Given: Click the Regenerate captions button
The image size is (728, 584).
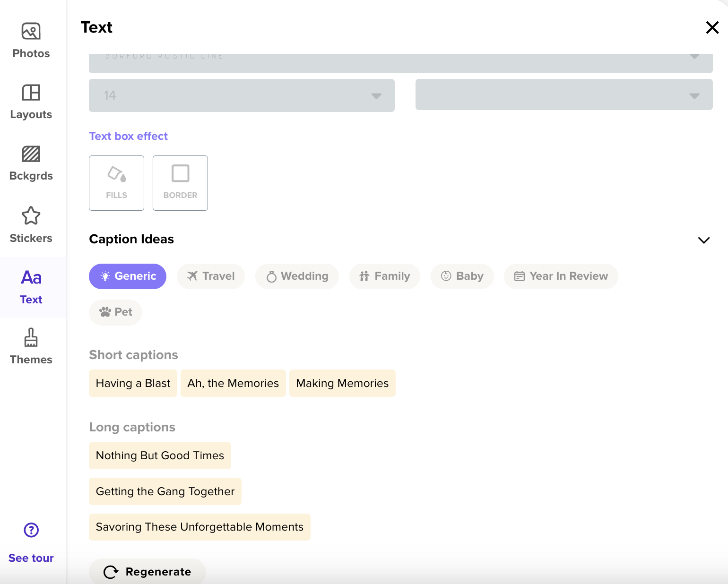Looking at the screenshot, I should [x=147, y=571].
